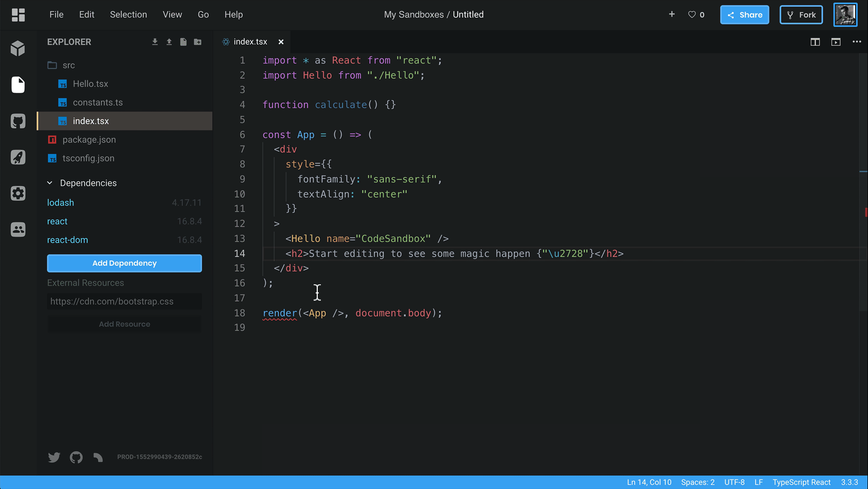This screenshot has height=489, width=868.
Task: Click the new folder icon in Explorer
Action: (x=198, y=42)
